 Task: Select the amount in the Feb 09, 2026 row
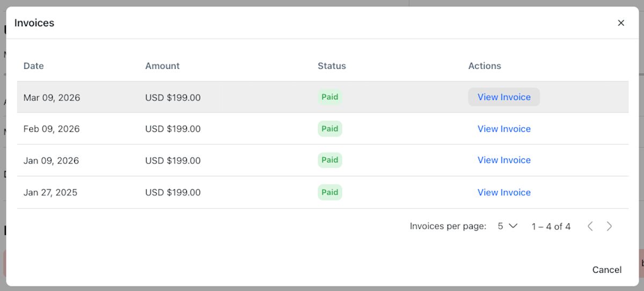173,129
